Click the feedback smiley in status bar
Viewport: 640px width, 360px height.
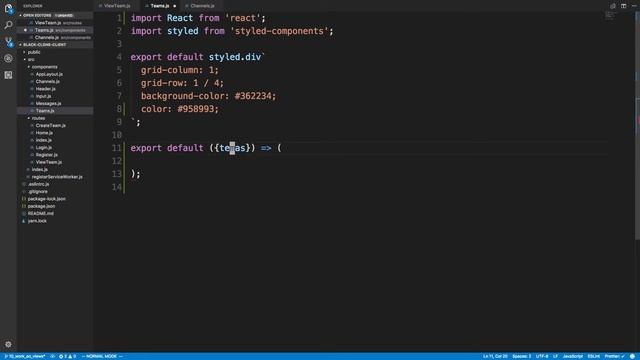pyautogui.click(x=632, y=356)
